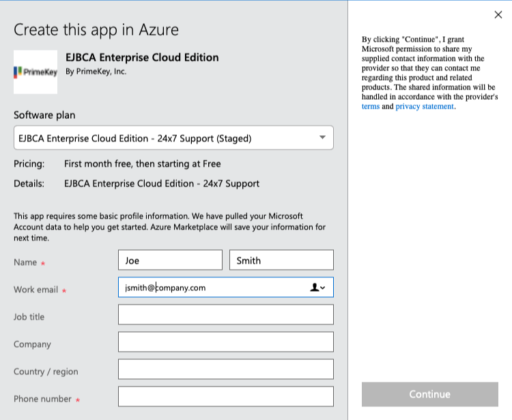Click the Job title input field
Image resolution: width=512 pixels, height=420 pixels.
point(225,315)
